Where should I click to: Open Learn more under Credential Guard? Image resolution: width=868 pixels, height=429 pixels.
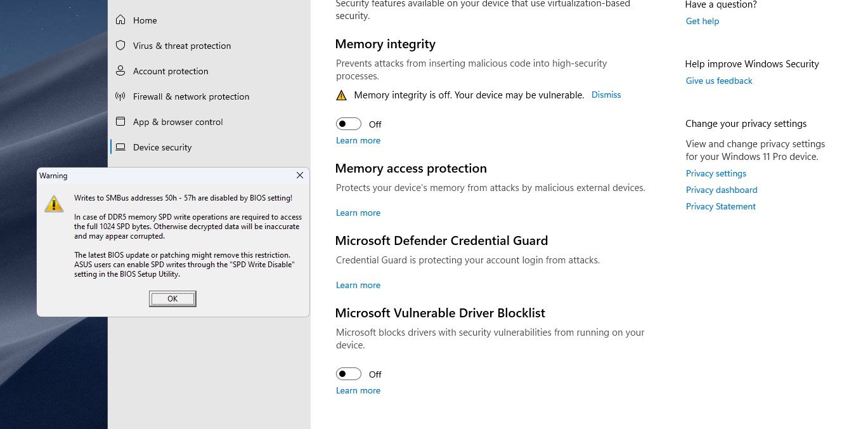pos(358,285)
